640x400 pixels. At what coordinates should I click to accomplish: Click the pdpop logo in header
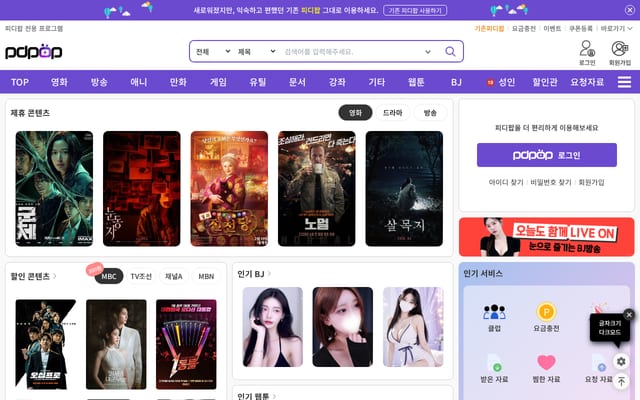(x=33, y=51)
